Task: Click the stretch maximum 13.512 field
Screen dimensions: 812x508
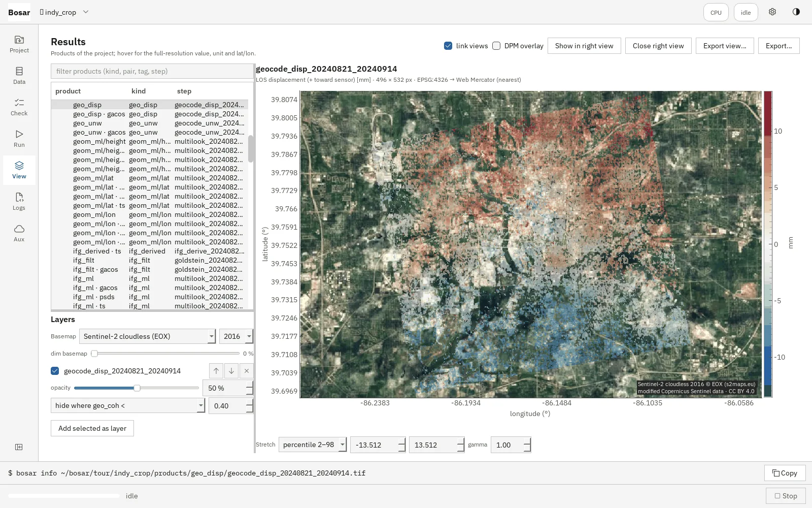Action: (437, 445)
